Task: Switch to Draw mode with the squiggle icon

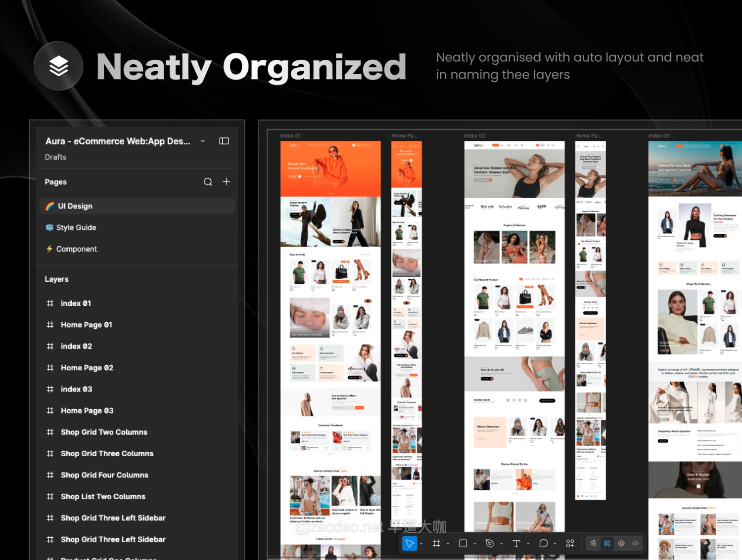Action: 593,544
